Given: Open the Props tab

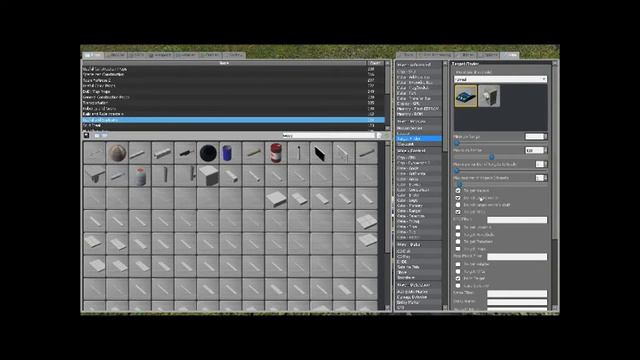Looking at the screenshot, I should (93, 55).
